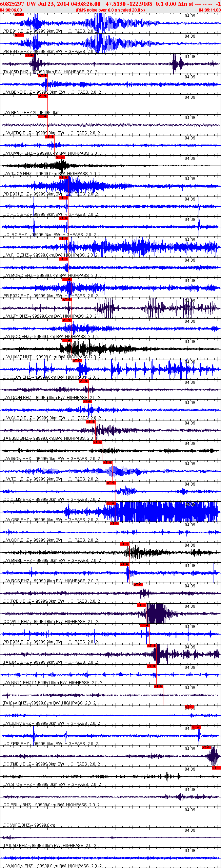Screen dimensions: 221x868
Task: Select the UW.DAVN.BHZ station label
Action: [x=52, y=398]
